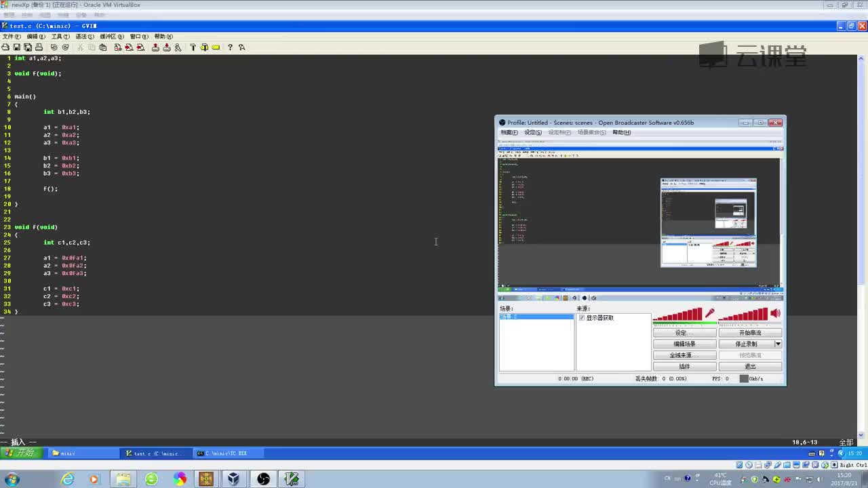Mute microphone icon in OBS window
This screenshot has width=868, height=488.
710,312
